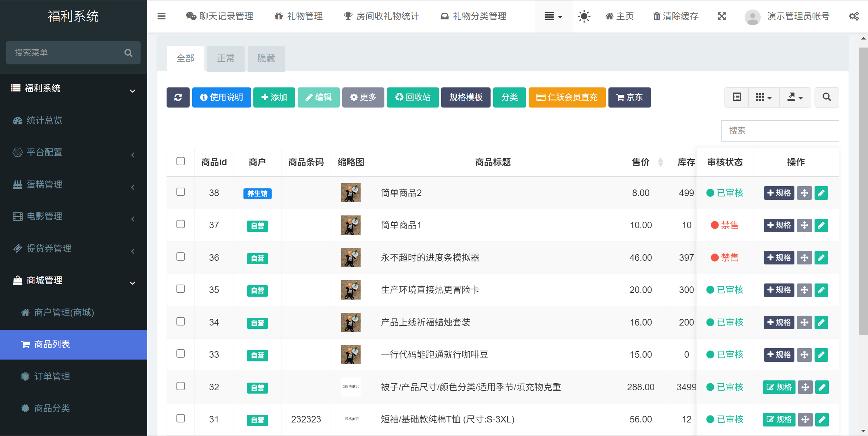Open the settings gears icon
Viewport: 868px width, 436px height.
click(854, 16)
